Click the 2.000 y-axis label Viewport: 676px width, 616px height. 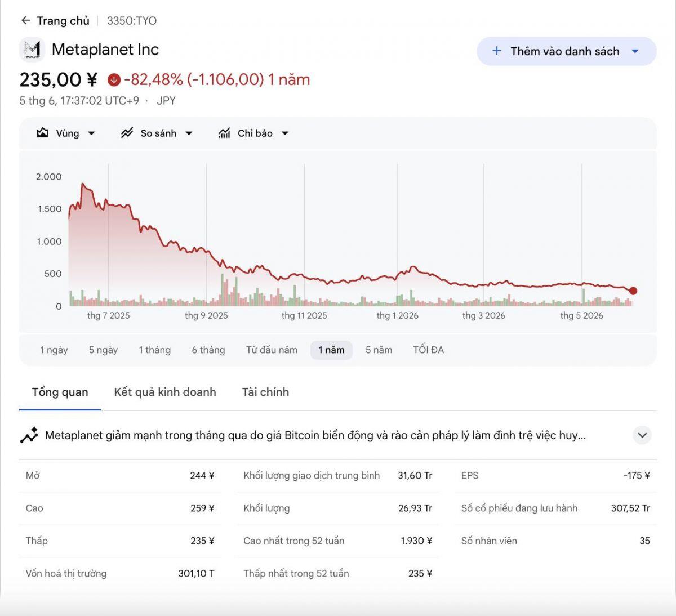pos(49,177)
